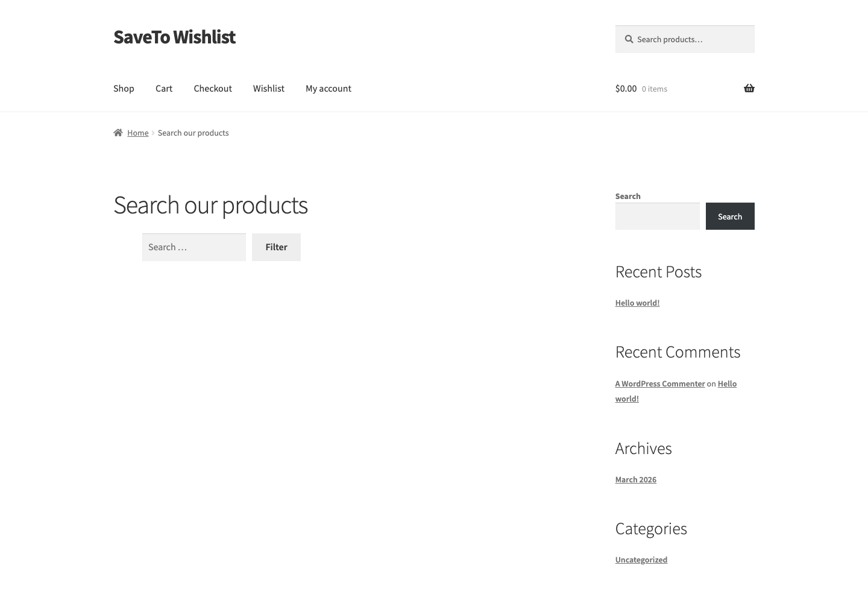The image size is (868, 603).
Task: Click the dark Search button in sidebar
Action: [730, 216]
